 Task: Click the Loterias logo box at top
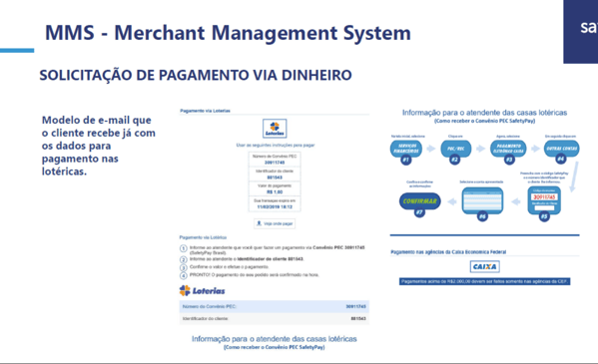[275, 129]
